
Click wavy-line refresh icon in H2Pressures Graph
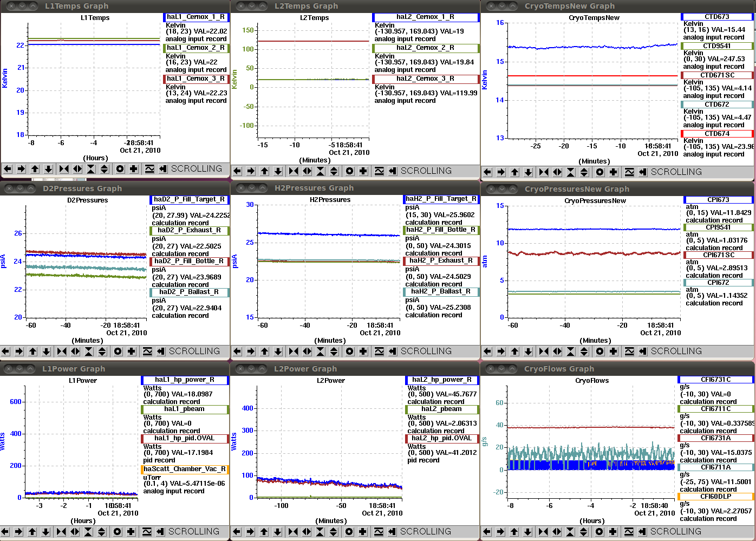coord(379,351)
